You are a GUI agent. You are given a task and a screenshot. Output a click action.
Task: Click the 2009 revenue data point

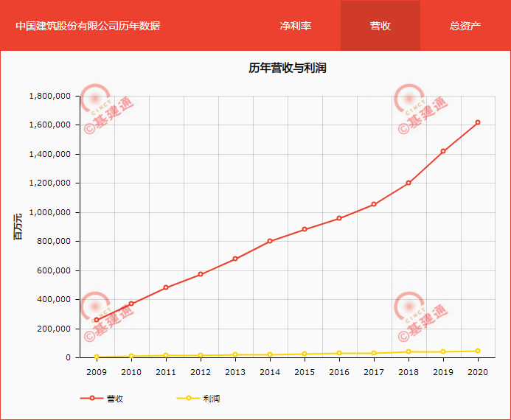coord(97,320)
